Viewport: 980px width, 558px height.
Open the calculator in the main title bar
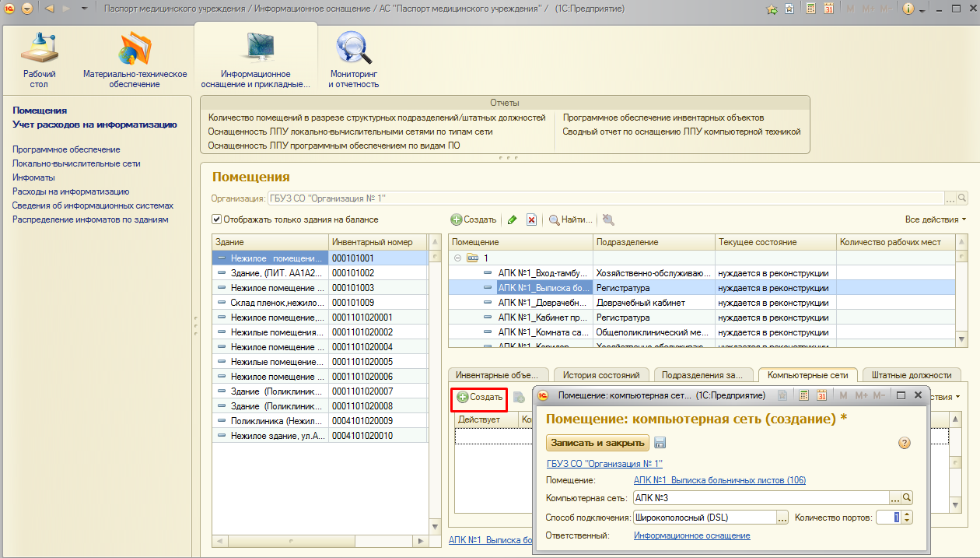[x=810, y=9]
